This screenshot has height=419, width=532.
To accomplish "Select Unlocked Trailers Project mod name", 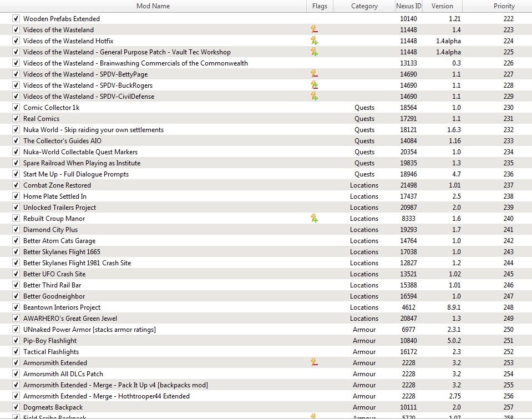I will click(x=59, y=208).
